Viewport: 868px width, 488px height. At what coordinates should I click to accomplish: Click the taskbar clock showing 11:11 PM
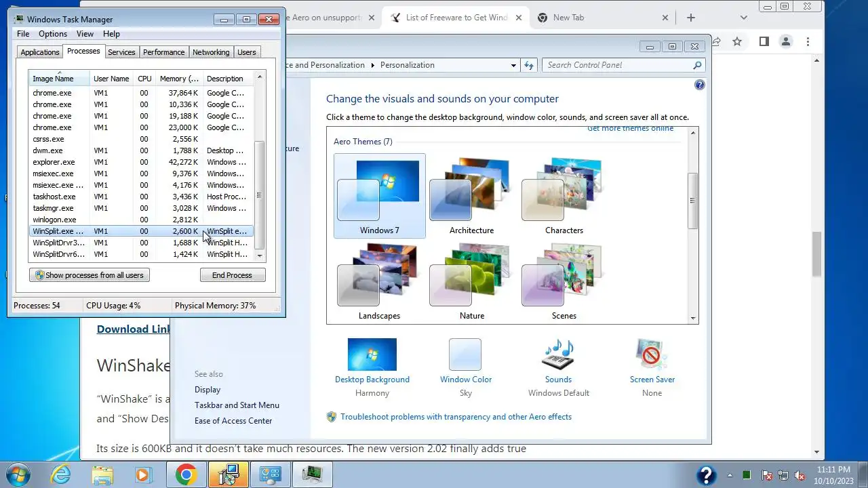point(833,474)
